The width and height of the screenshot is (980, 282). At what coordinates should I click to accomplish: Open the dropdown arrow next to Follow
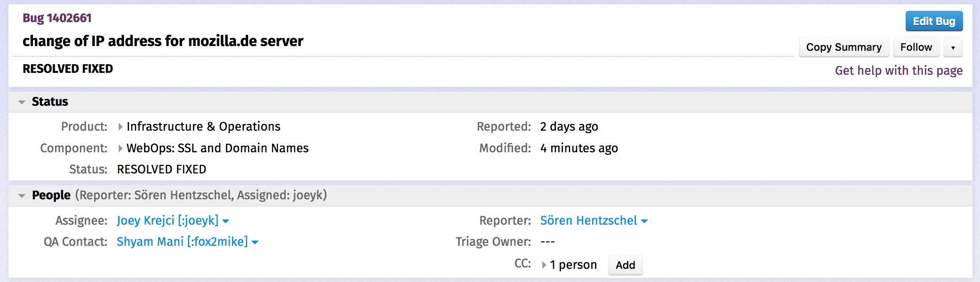[953, 47]
